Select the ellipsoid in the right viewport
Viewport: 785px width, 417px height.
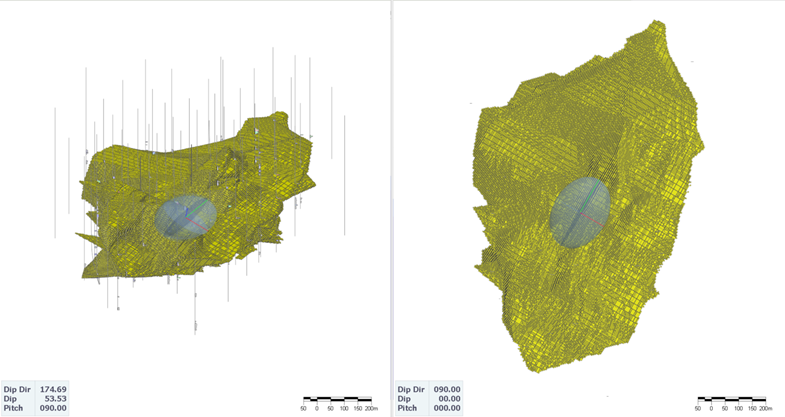(578, 212)
